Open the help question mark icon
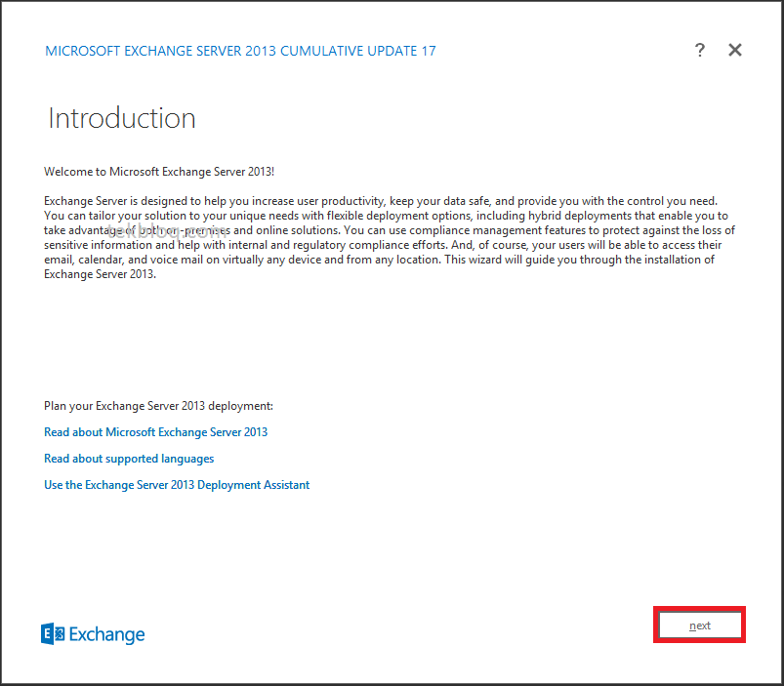Image resolution: width=784 pixels, height=686 pixels. point(700,50)
